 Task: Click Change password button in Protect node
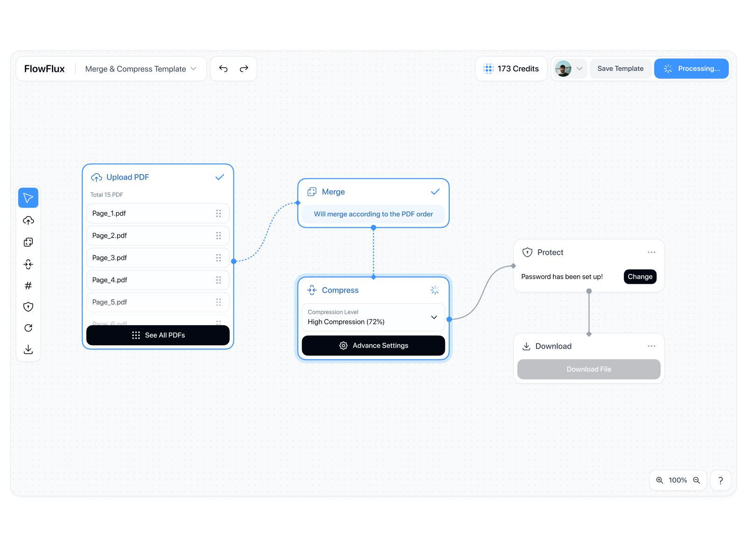coord(640,277)
